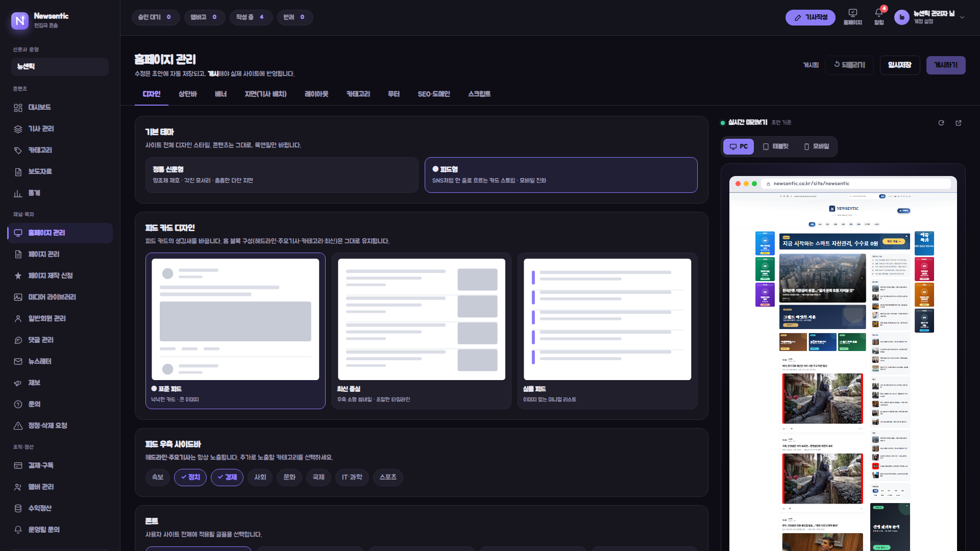The height and width of the screenshot is (551, 980).
Task: Click the 기사 관리 layers icon
Action: (18, 129)
